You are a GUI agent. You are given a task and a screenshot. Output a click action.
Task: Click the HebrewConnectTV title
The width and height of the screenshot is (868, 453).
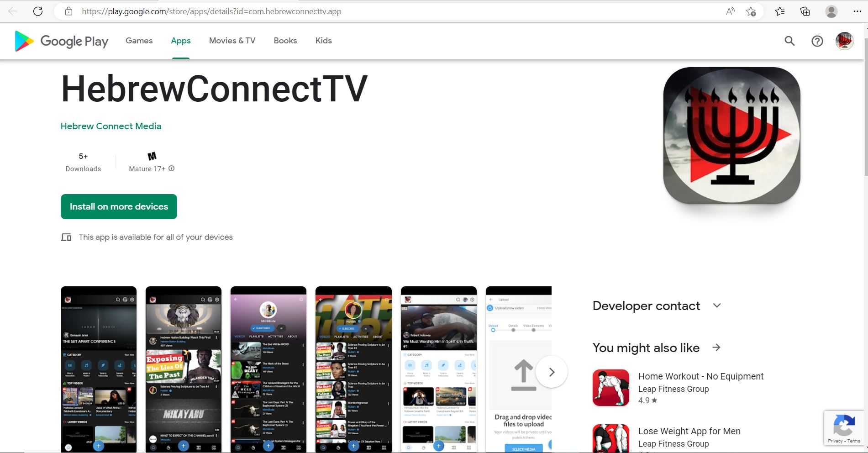[214, 88]
